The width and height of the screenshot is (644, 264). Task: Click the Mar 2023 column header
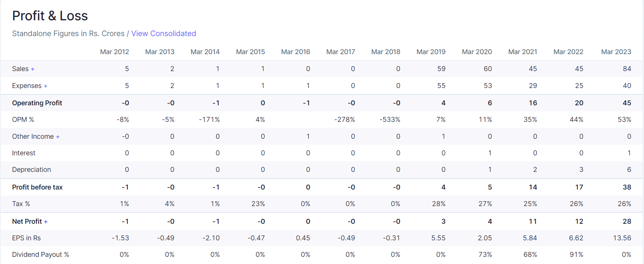[616, 52]
